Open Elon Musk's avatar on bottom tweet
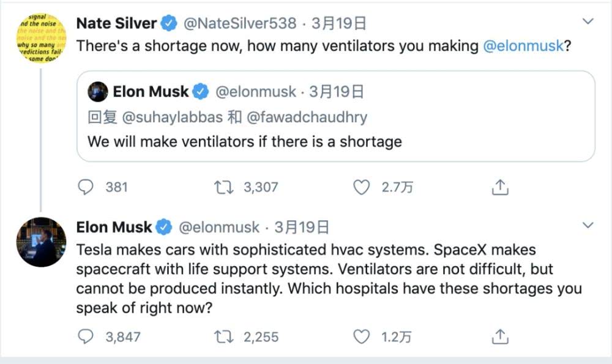Image resolution: width=612 pixels, height=364 pixels. pyautogui.click(x=41, y=242)
